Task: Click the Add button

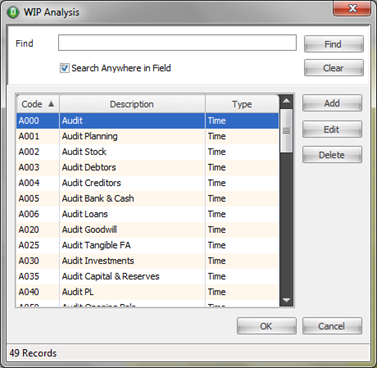Action: pyautogui.click(x=332, y=103)
